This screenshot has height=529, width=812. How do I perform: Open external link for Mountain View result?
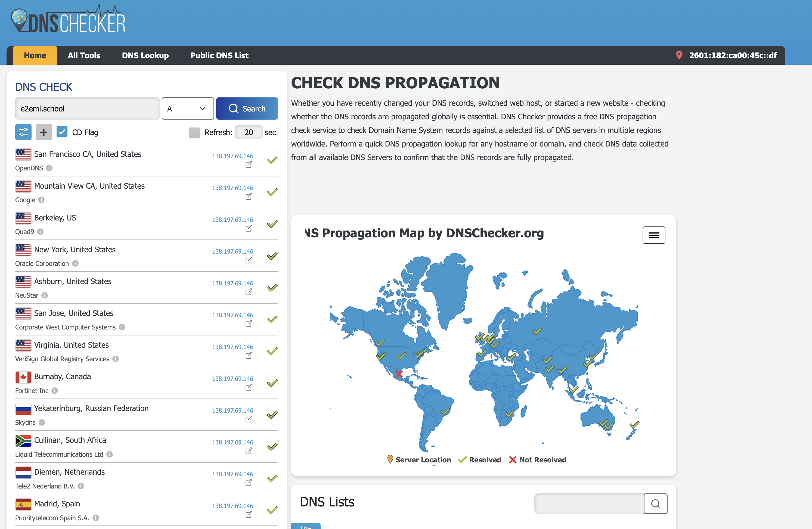249,197
